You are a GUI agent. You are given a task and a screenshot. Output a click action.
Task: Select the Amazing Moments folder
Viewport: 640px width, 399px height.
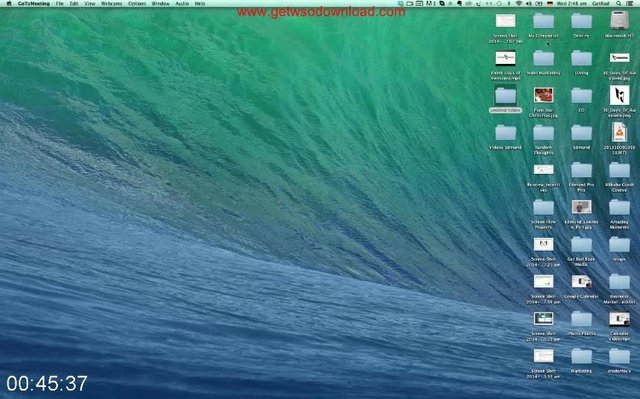point(619,208)
